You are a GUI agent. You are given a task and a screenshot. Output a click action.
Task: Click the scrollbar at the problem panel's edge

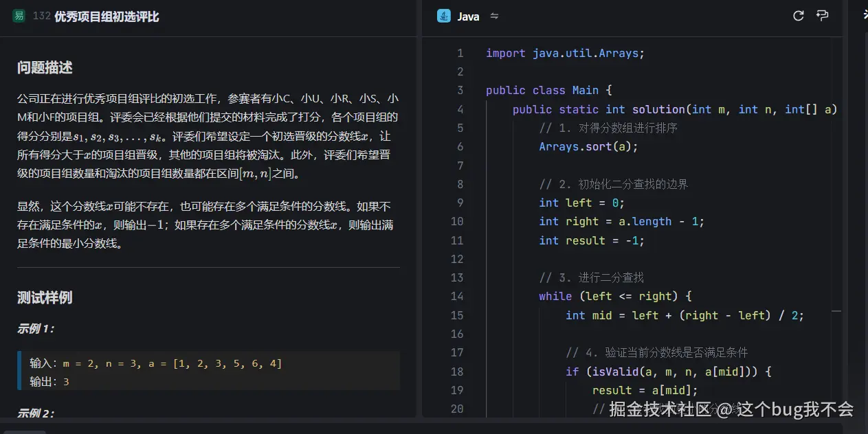[x=415, y=206]
